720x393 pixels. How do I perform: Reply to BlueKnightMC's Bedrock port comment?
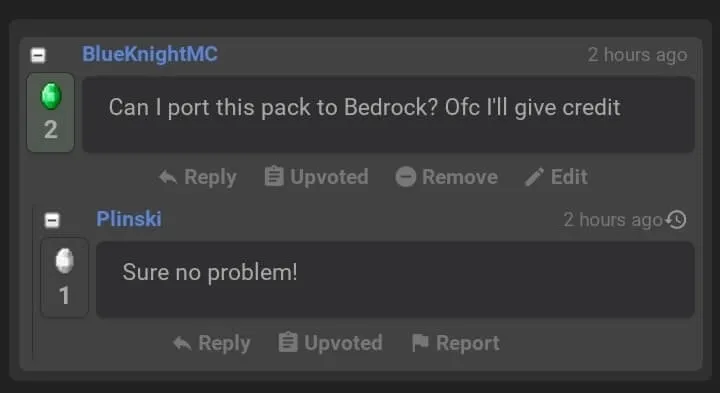198,177
